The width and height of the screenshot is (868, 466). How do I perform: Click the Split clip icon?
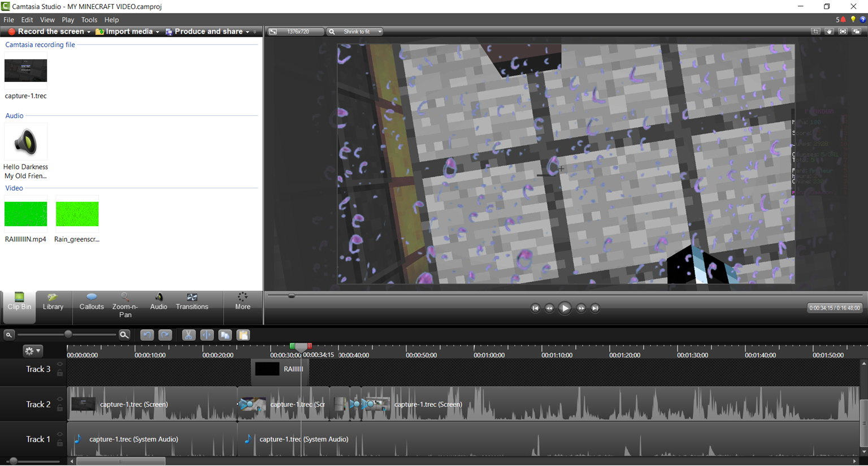coord(207,335)
